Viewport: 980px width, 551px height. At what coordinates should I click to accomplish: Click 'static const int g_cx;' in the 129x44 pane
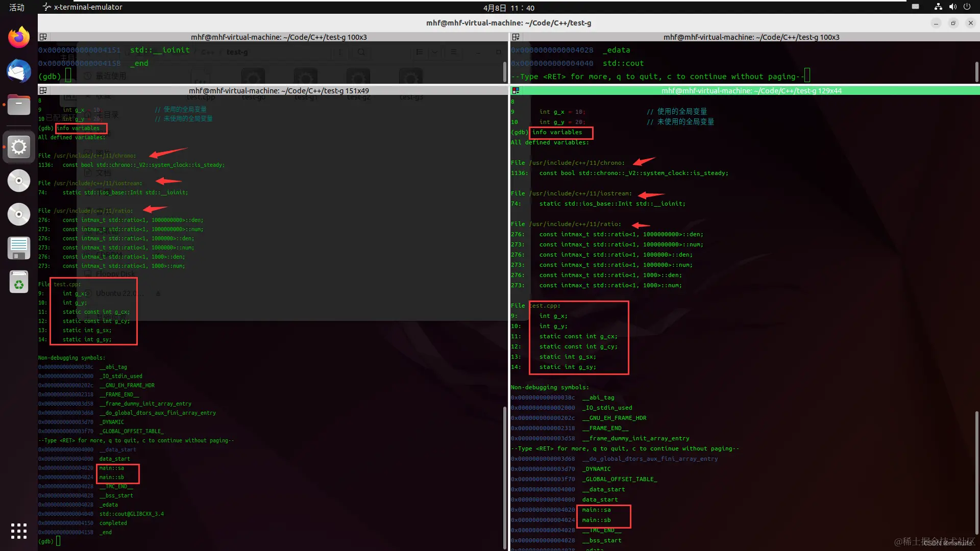click(x=578, y=336)
